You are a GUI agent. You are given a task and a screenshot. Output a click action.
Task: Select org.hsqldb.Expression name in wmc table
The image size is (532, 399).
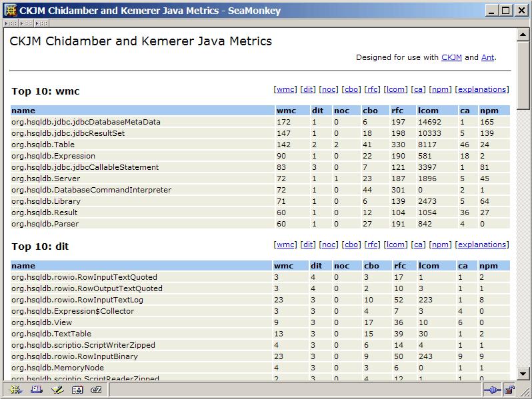pos(53,156)
